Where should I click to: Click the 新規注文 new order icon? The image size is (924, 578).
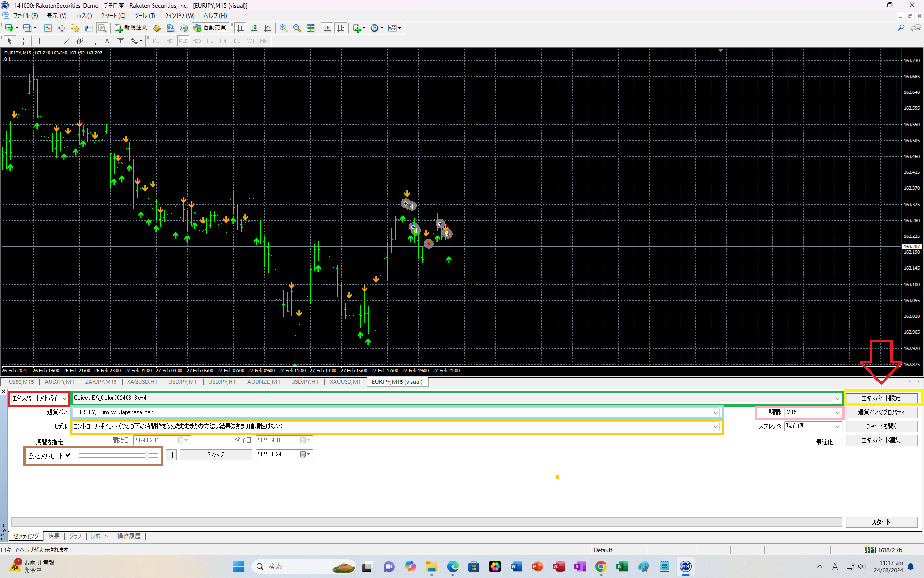131,28
